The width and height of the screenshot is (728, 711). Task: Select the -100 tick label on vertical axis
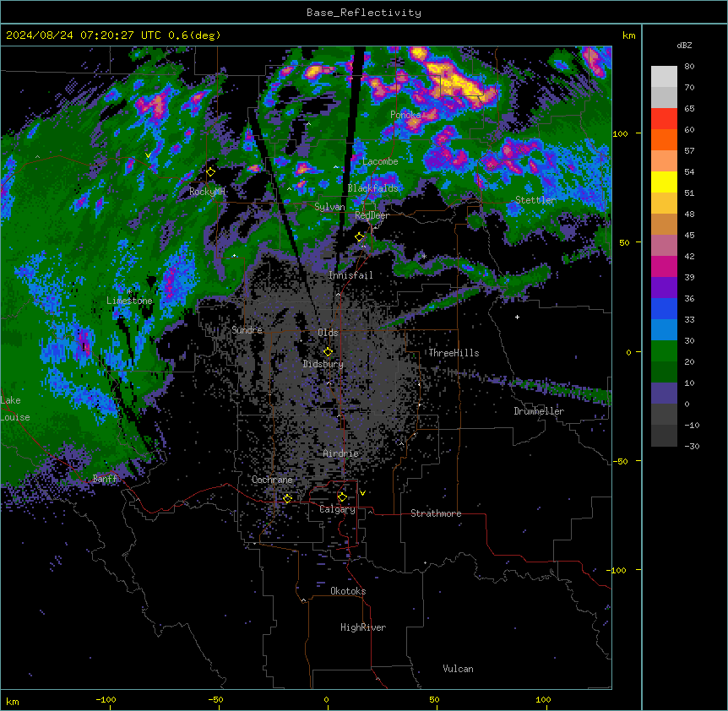(x=617, y=570)
